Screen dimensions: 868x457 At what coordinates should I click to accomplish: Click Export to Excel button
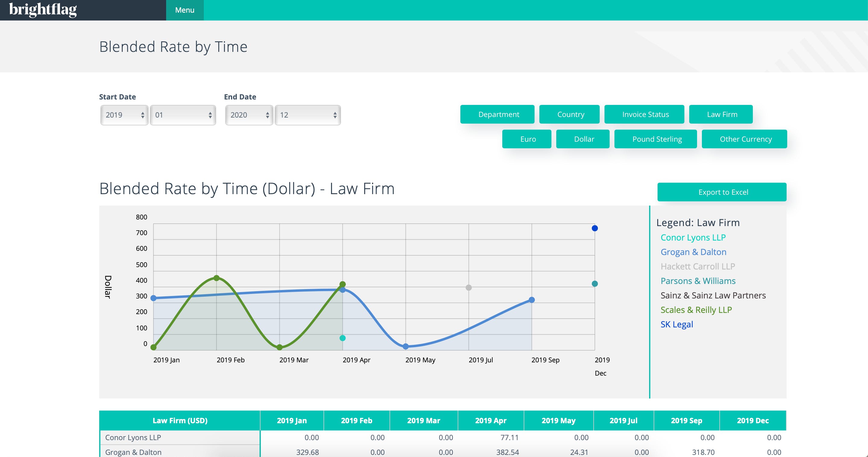[x=722, y=192]
